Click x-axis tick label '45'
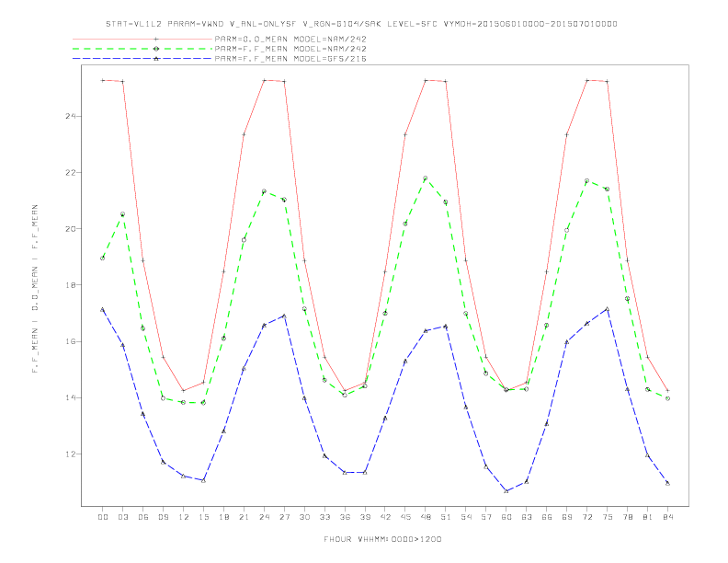 coord(405,517)
